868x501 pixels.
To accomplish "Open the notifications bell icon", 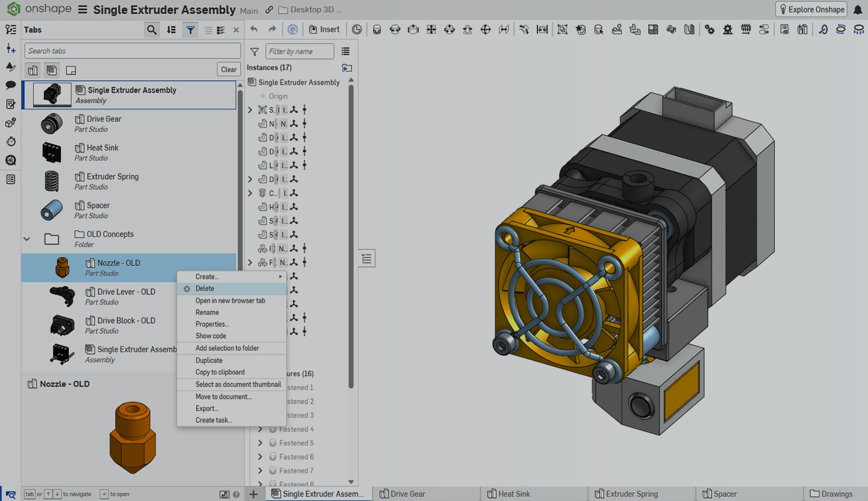I will pos(858,9).
